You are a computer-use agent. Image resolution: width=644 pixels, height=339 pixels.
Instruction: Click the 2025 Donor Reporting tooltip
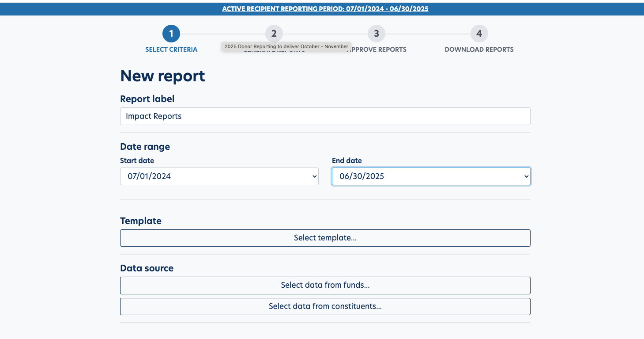coord(286,46)
